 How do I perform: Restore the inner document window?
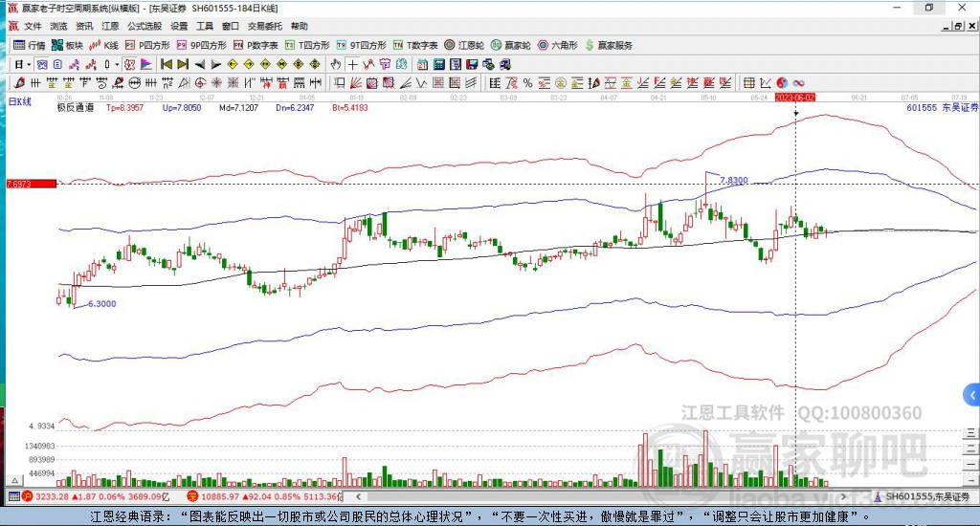pyautogui.click(x=959, y=26)
